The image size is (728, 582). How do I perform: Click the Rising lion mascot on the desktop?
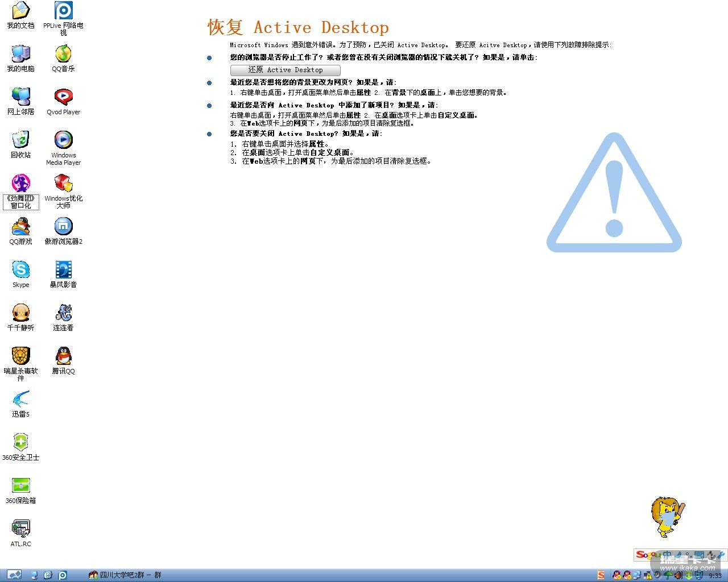[x=668, y=516]
